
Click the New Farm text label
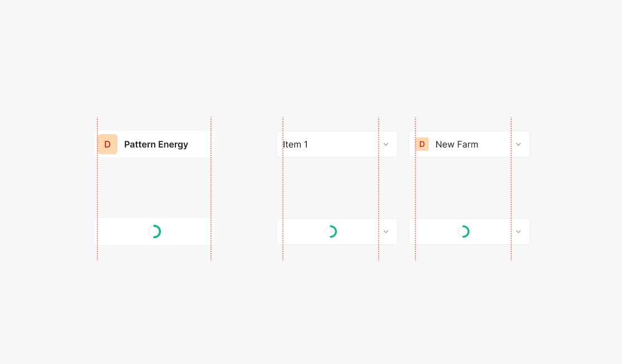(x=457, y=144)
